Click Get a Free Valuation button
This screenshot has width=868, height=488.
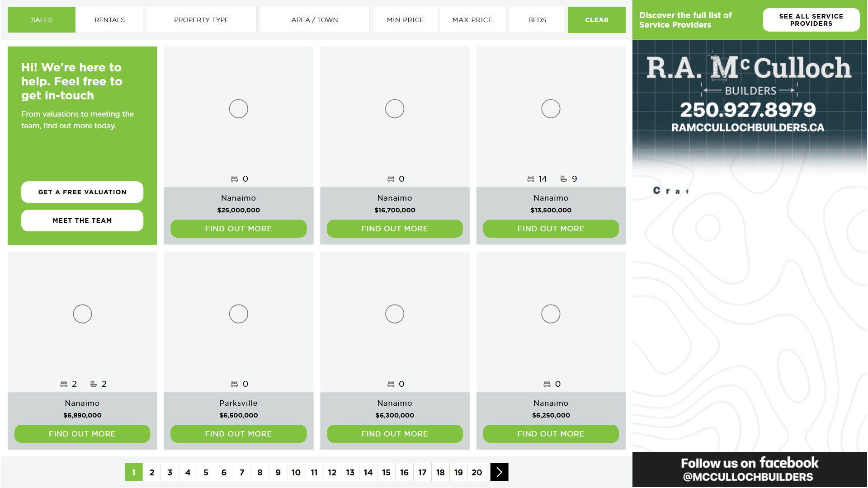pyautogui.click(x=82, y=192)
